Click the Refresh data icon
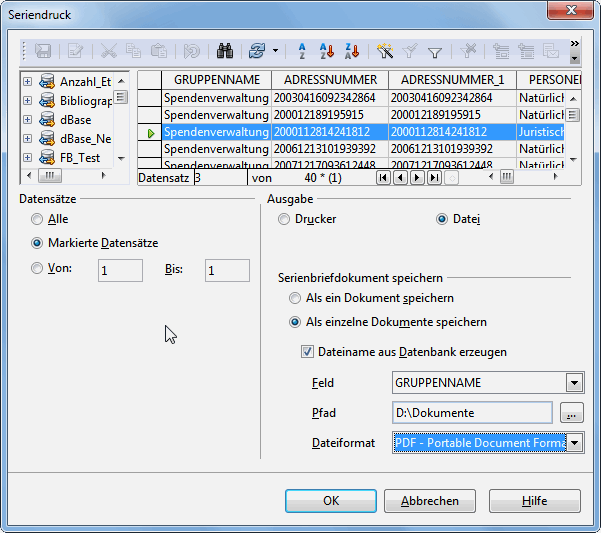 (258, 50)
